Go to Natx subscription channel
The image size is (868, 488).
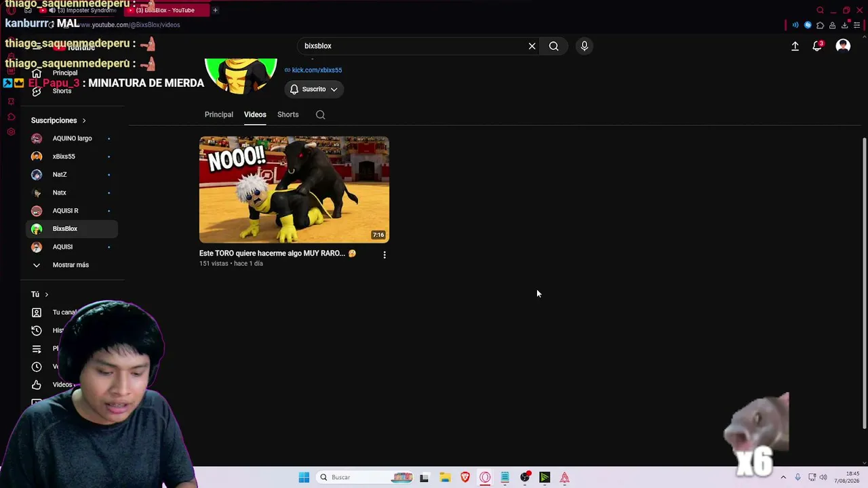pyautogui.click(x=71, y=192)
